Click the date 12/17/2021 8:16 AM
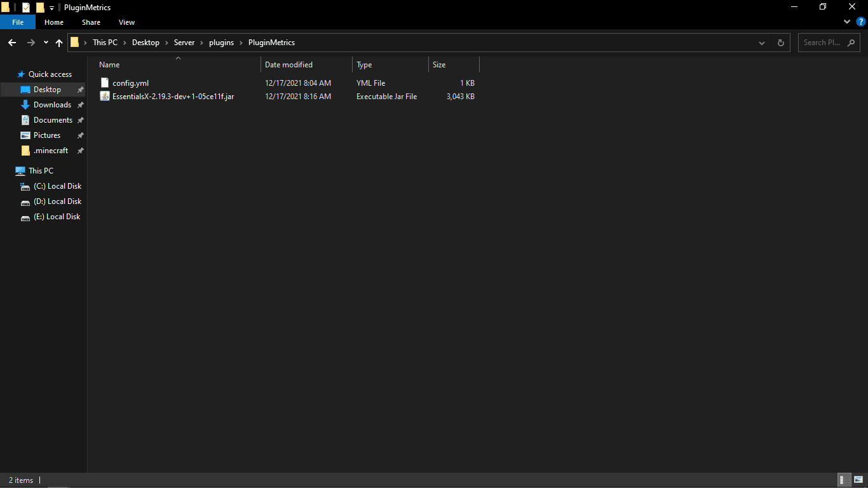This screenshot has height=488, width=868. pos(298,97)
